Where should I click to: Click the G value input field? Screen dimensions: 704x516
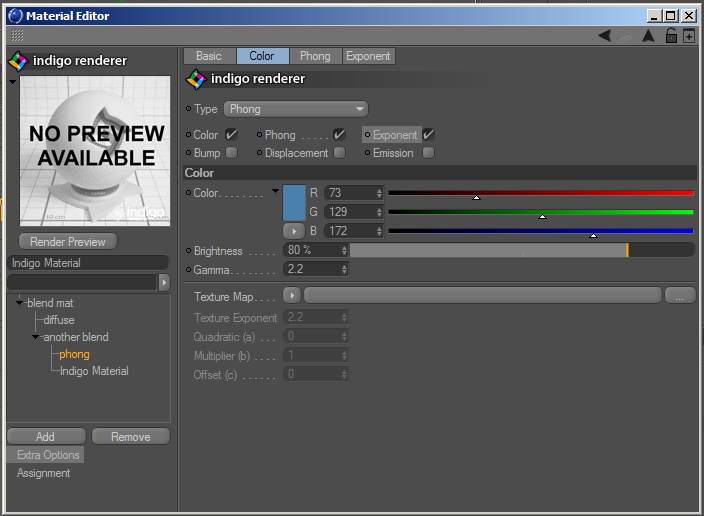[353, 212]
